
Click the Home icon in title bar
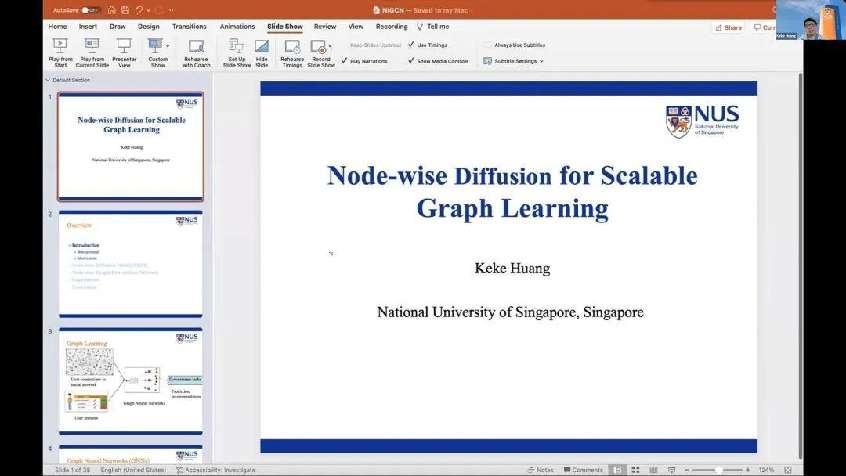pyautogui.click(x=111, y=10)
